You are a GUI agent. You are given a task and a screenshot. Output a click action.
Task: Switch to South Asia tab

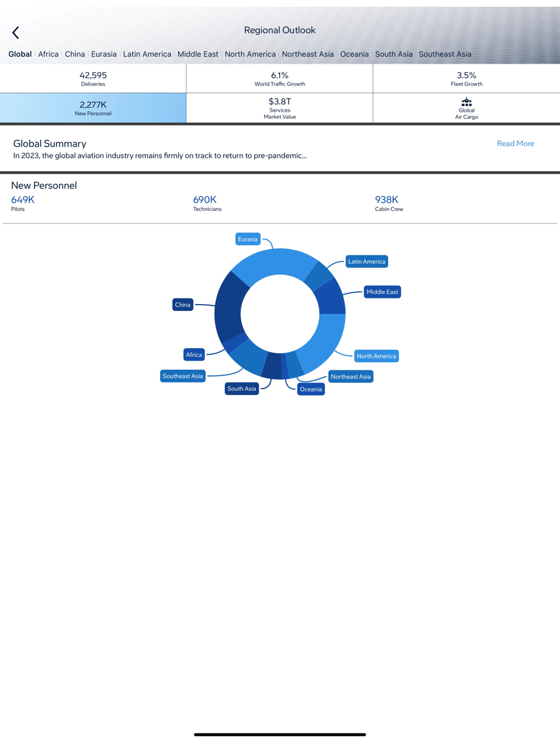pyautogui.click(x=394, y=54)
